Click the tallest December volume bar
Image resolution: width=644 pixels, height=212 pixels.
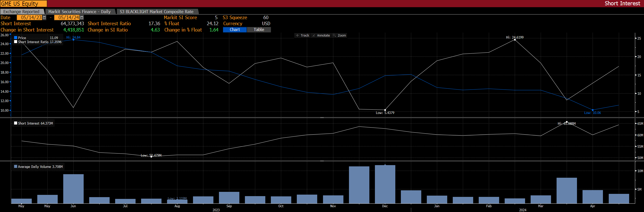tap(385, 184)
